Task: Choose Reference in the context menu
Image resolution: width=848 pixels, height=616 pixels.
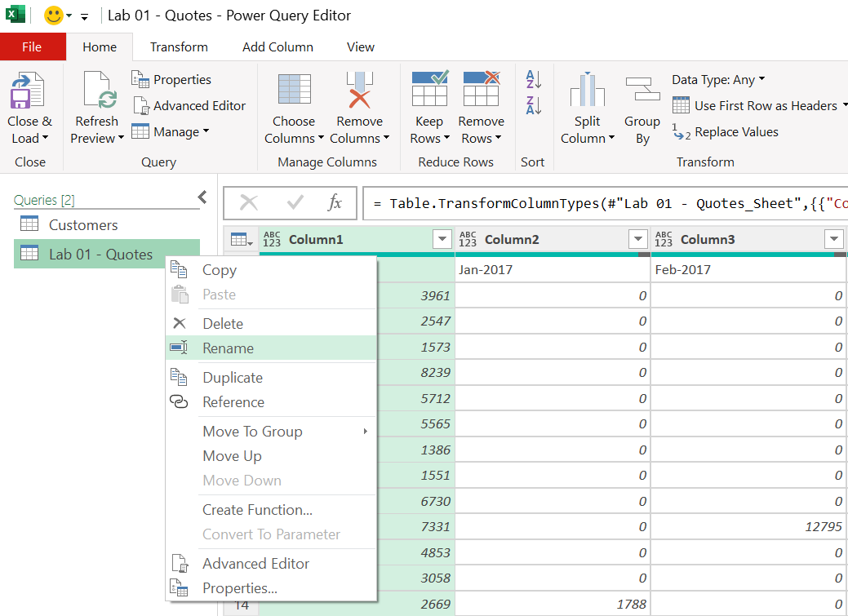Action: (271, 402)
